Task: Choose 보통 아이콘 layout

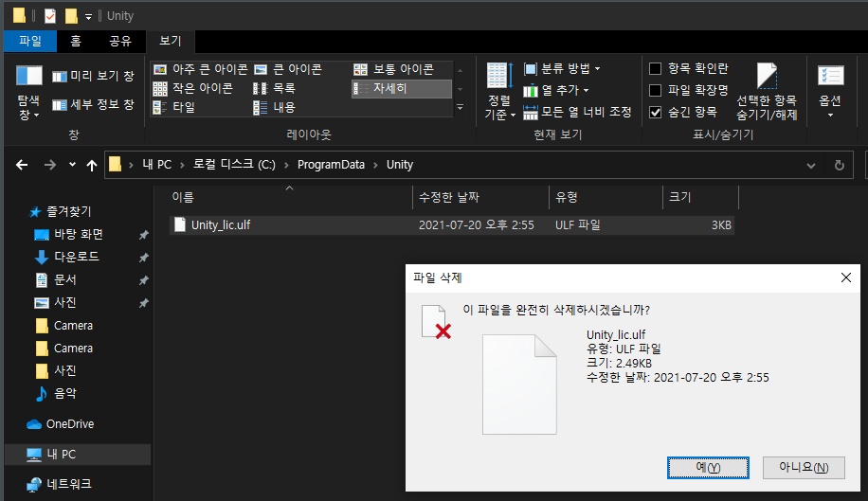Action: point(394,69)
